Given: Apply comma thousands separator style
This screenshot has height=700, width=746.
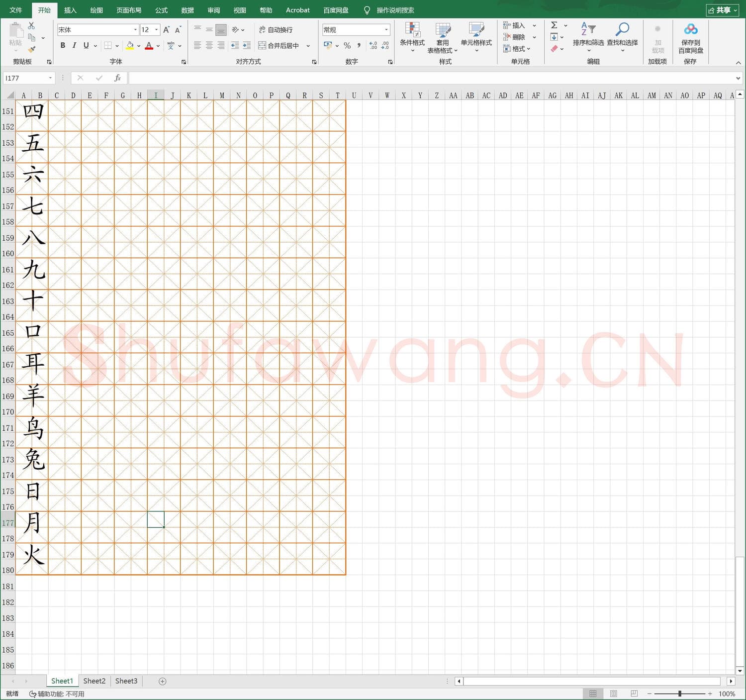Looking at the screenshot, I should coord(359,45).
